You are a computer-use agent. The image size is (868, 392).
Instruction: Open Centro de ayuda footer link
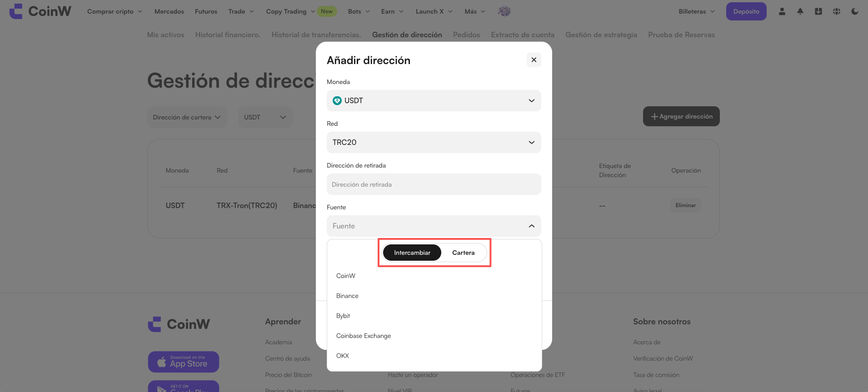tap(288, 358)
